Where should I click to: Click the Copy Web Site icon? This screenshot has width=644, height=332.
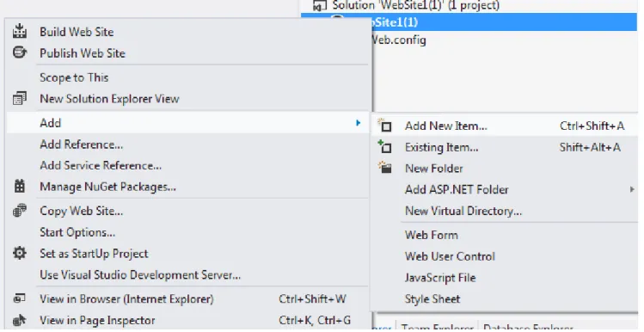tap(19, 211)
